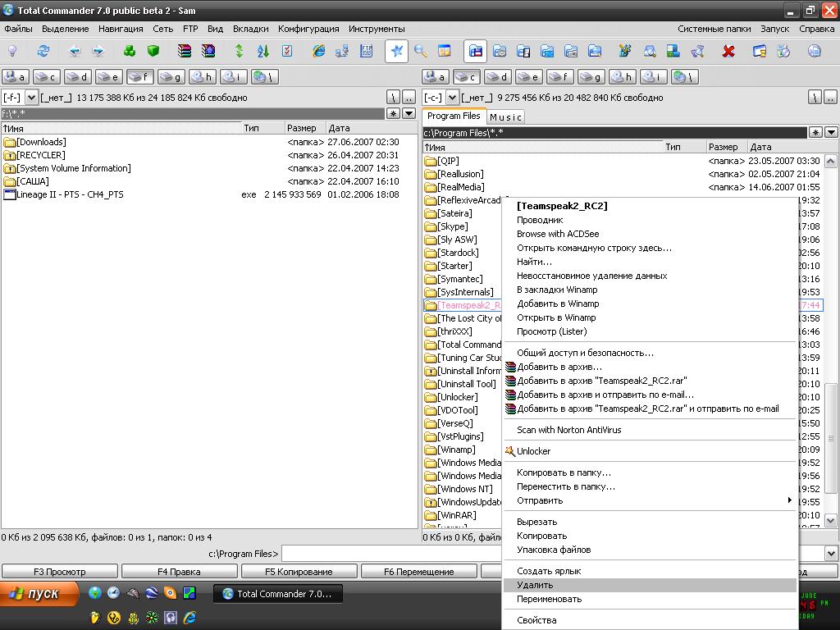Click the red checkmarks list toolbar icon
This screenshot has width=840, height=630.
(287, 51)
